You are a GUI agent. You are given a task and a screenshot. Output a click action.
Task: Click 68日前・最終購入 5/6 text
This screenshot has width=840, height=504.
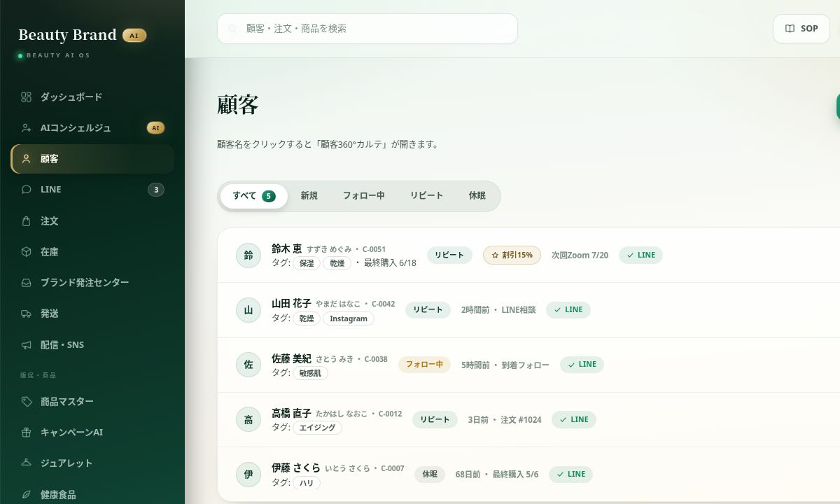tap(497, 475)
